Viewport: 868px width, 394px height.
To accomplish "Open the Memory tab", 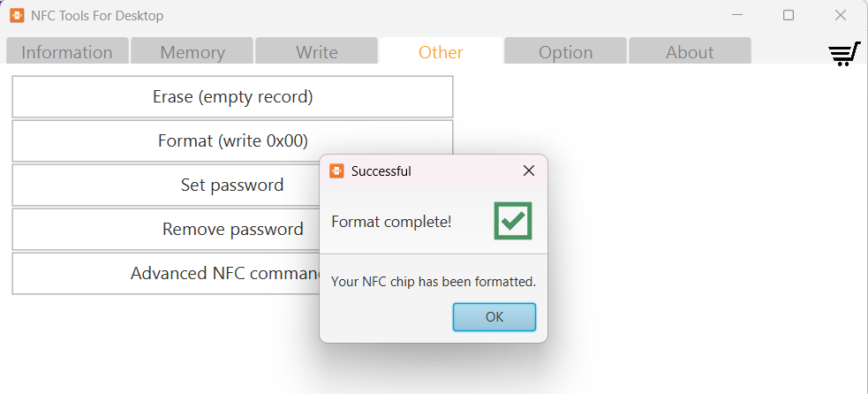I will tap(192, 52).
